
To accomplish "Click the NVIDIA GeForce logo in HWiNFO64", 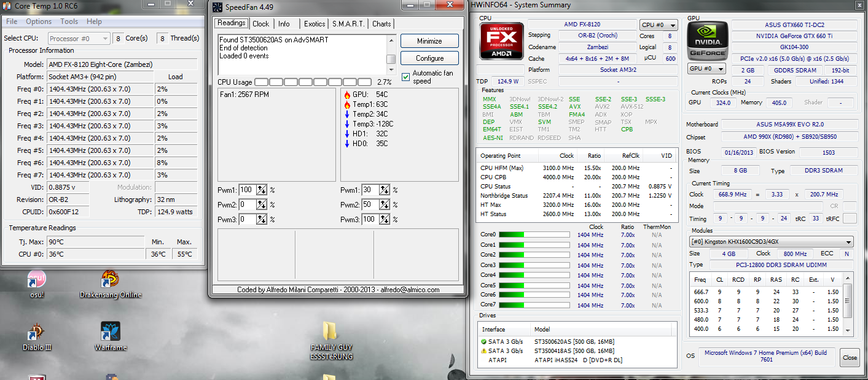I will pos(706,41).
